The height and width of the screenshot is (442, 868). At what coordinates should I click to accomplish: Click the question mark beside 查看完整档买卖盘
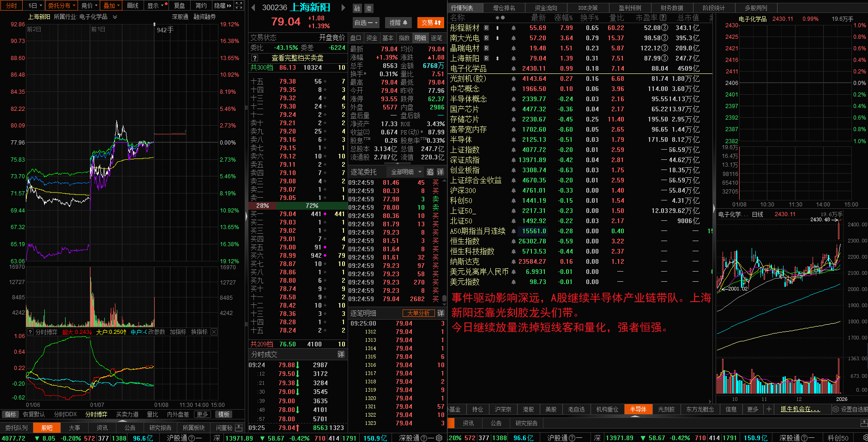(x=254, y=58)
